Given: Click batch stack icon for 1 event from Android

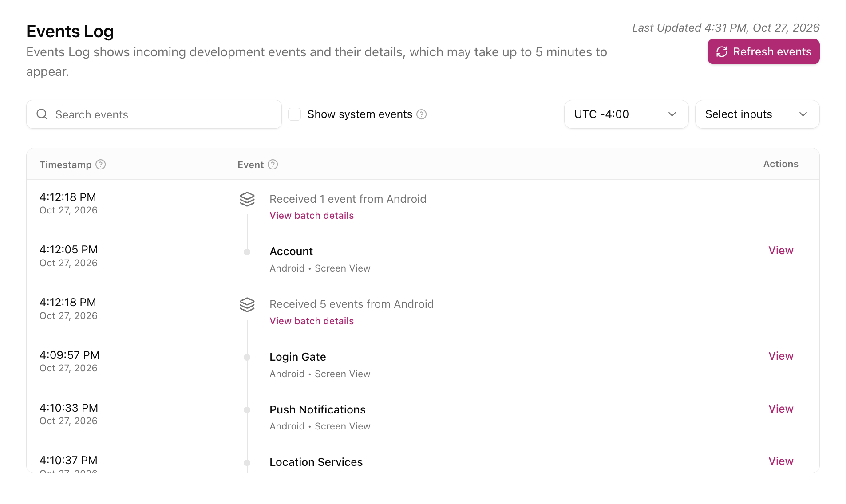Looking at the screenshot, I should click(x=247, y=199).
